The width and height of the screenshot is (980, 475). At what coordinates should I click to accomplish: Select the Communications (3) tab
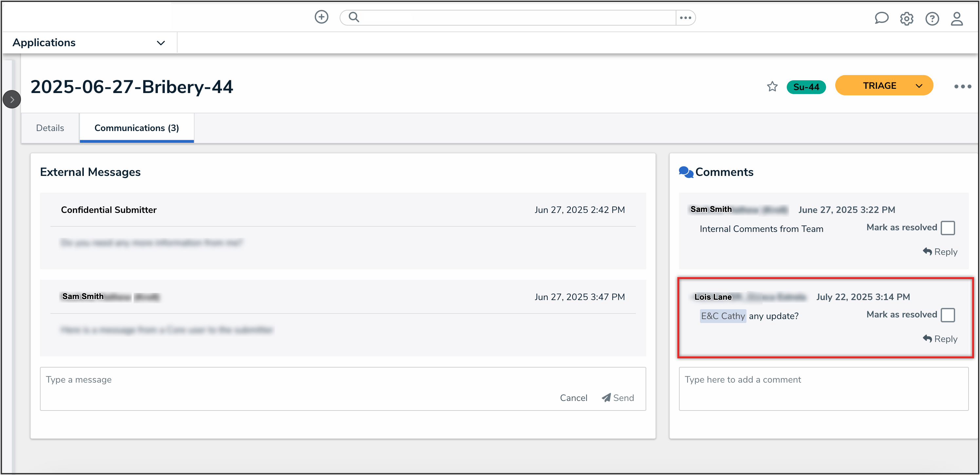(x=137, y=128)
